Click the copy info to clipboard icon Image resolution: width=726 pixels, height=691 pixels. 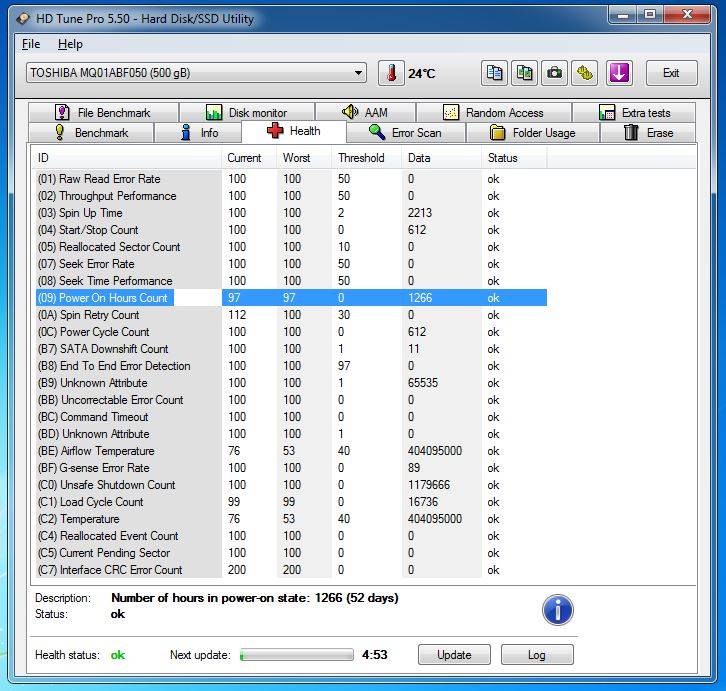click(494, 73)
